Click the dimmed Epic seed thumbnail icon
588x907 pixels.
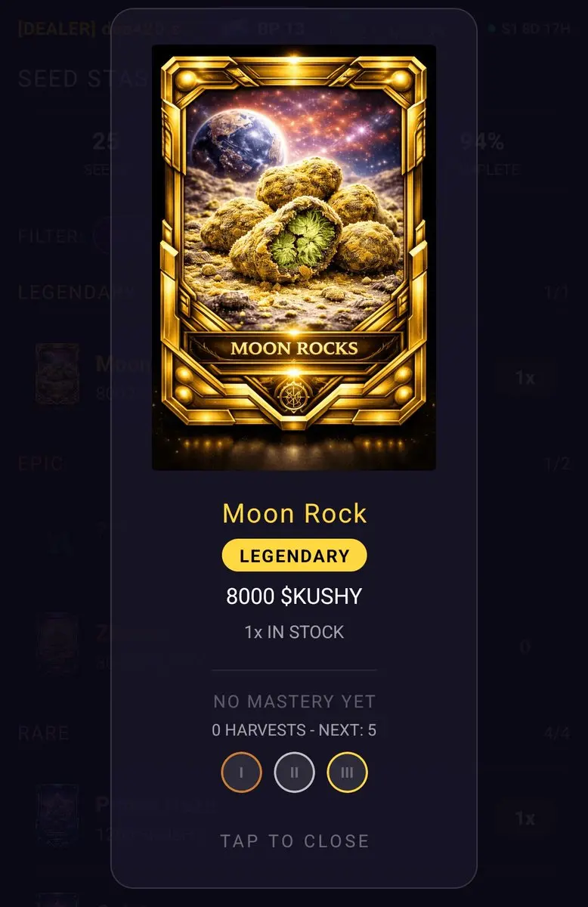pyautogui.click(x=57, y=643)
